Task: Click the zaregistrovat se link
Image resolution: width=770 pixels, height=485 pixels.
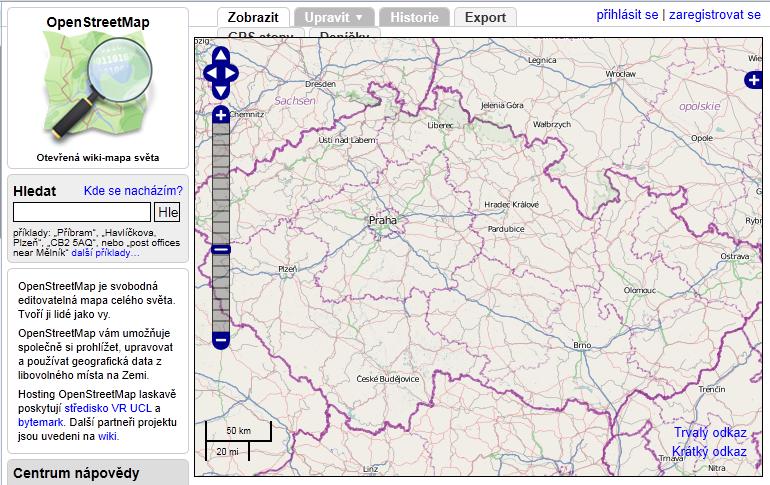Action: 715,15
